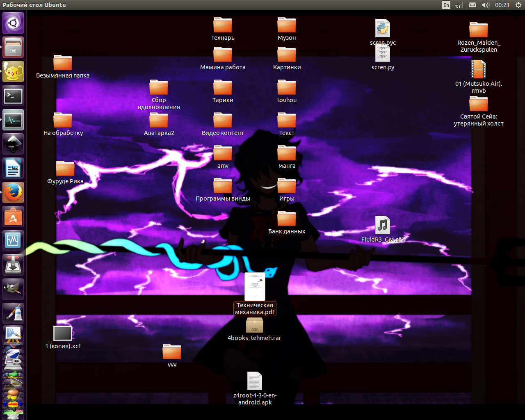Open the network signal indicator menu
The image size is (525, 420).
(x=459, y=5)
